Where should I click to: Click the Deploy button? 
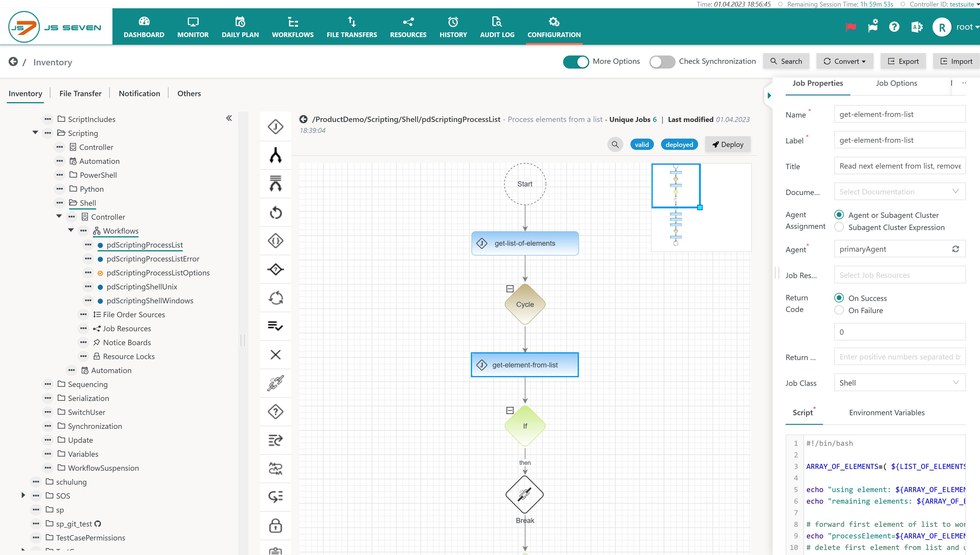[728, 145]
